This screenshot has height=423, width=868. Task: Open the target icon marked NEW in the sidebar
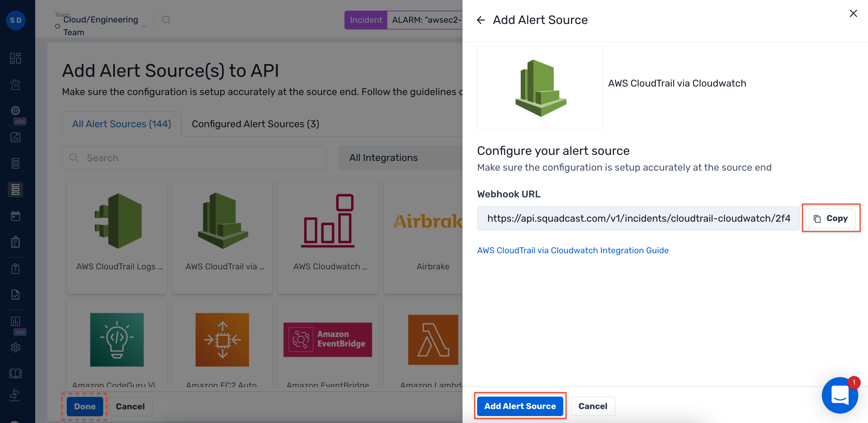(x=15, y=111)
